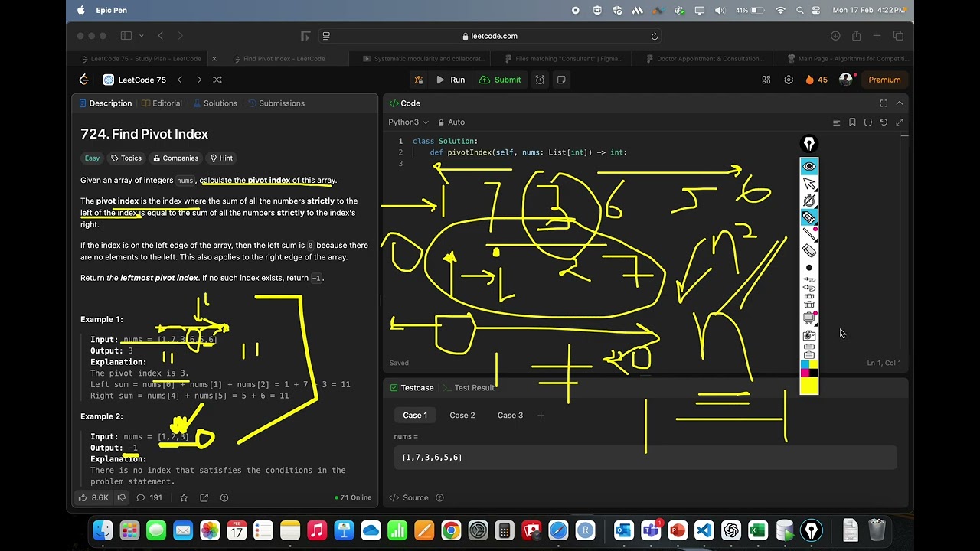Select the Epic Pen cursor tool
The width and height of the screenshot is (980, 551).
[808, 184]
